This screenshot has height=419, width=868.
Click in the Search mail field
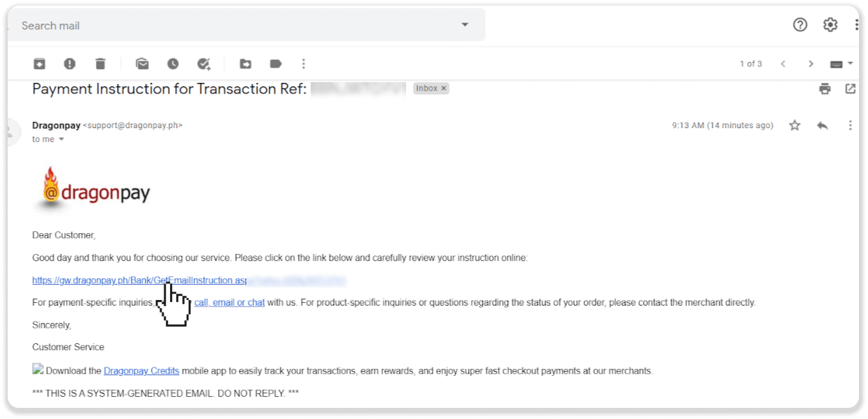click(230, 26)
